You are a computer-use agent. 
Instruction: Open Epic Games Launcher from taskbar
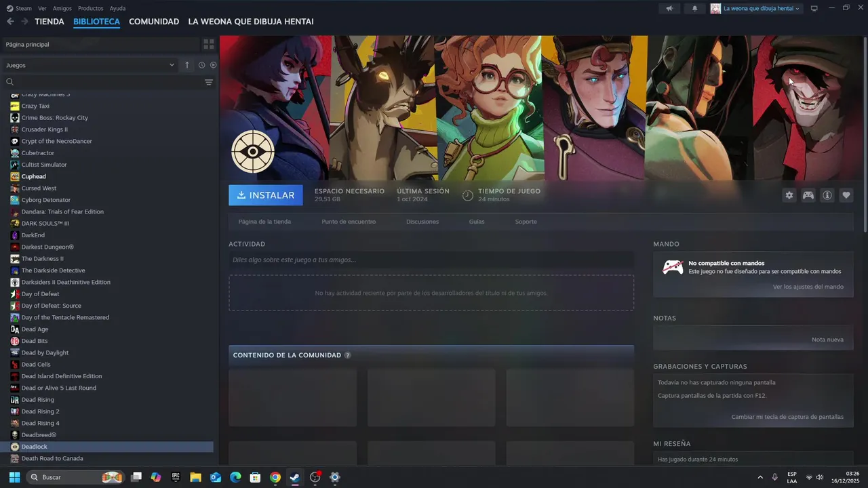(176, 477)
